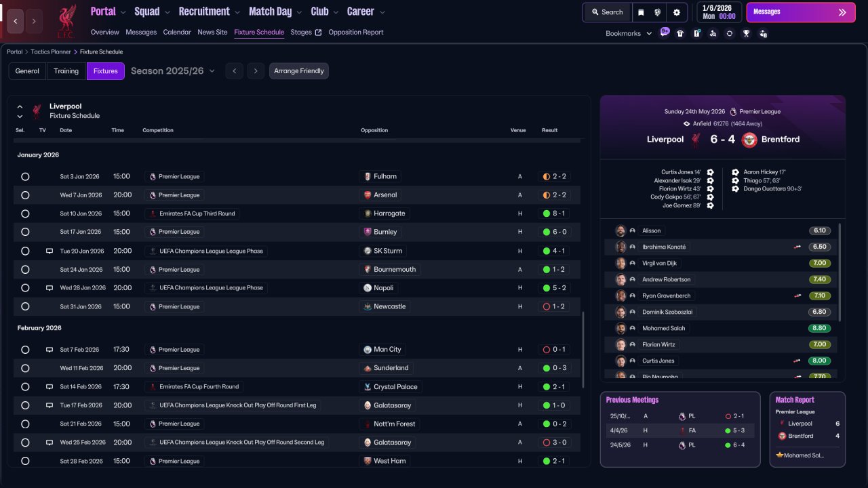Open the Bookmarks dropdown
Viewport: 868px width, 488px height.
tap(629, 33)
